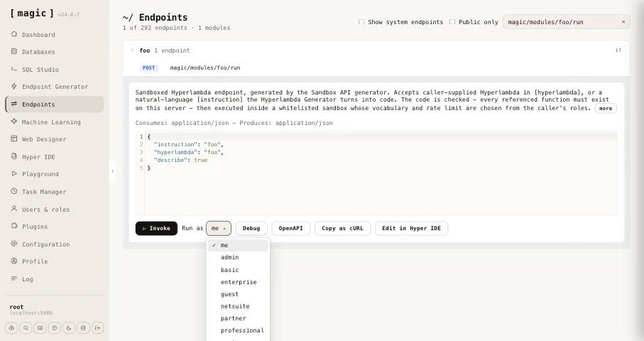
Task: Click the Invoke button
Action: (156, 229)
